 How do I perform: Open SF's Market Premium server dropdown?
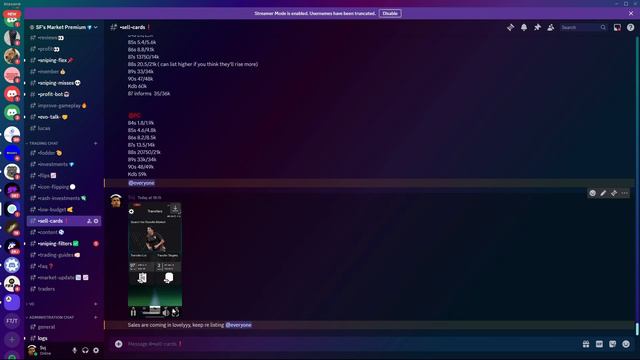[63, 27]
